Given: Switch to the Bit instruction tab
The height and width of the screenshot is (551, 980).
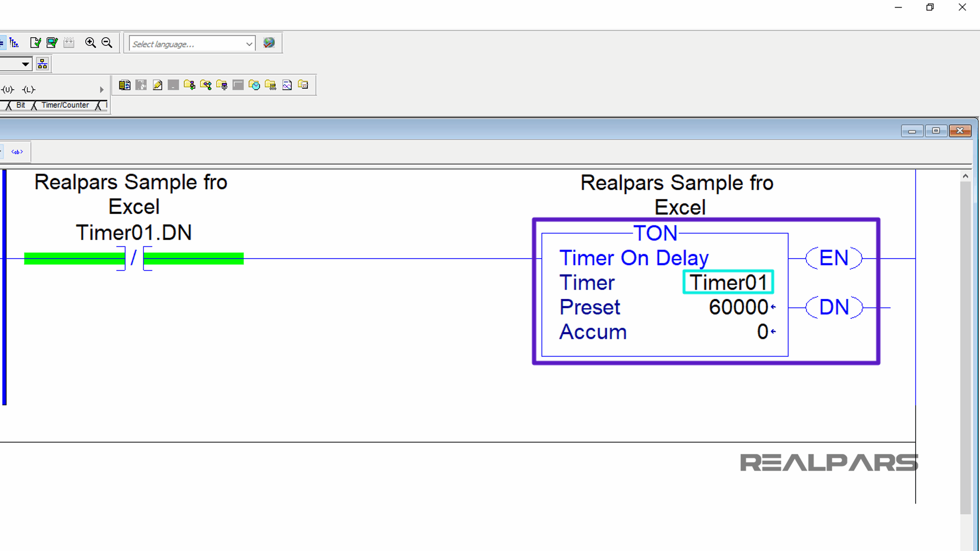Looking at the screenshot, I should [20, 105].
